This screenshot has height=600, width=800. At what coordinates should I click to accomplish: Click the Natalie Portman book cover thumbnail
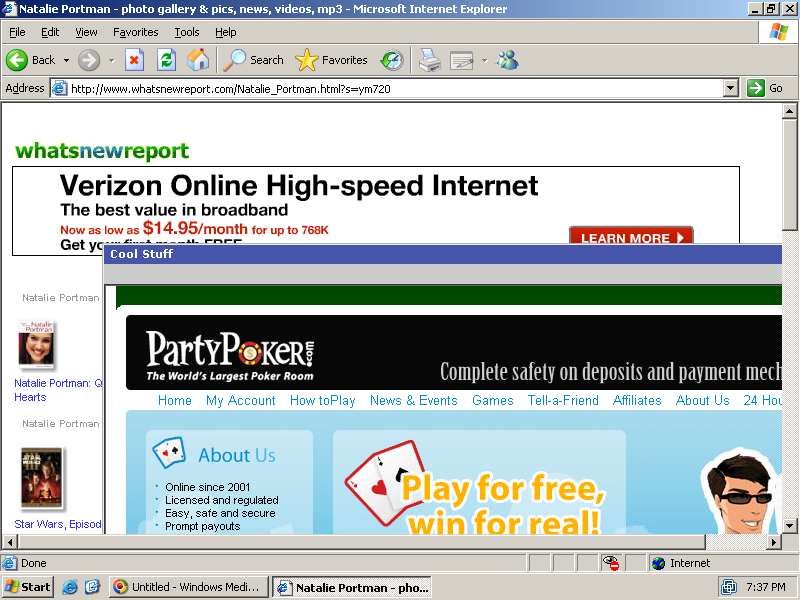[x=37, y=343]
